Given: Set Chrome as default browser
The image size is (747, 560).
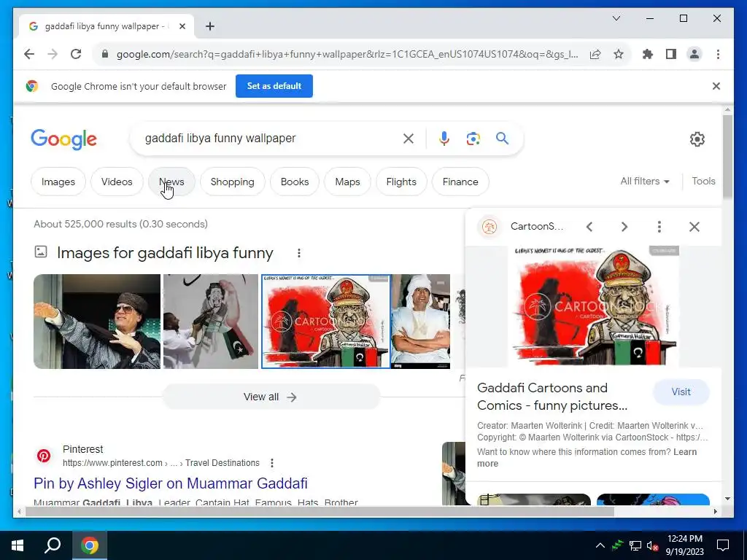Looking at the screenshot, I should (x=274, y=86).
